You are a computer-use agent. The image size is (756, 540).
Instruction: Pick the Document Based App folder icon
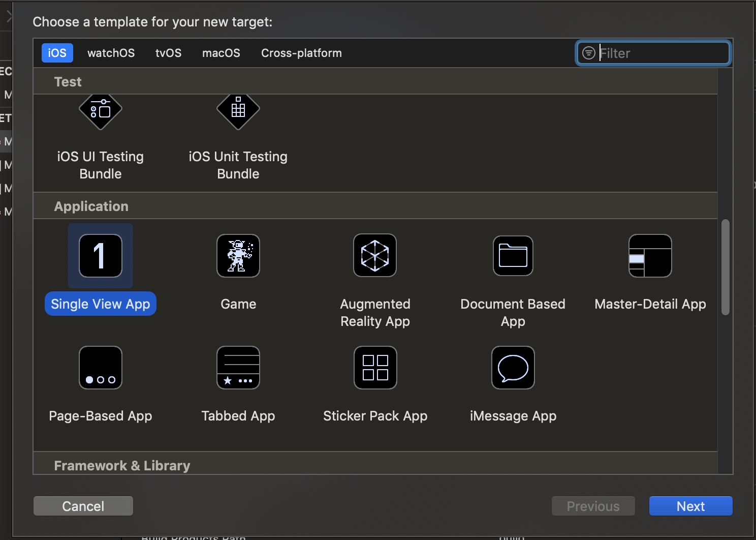pos(513,256)
